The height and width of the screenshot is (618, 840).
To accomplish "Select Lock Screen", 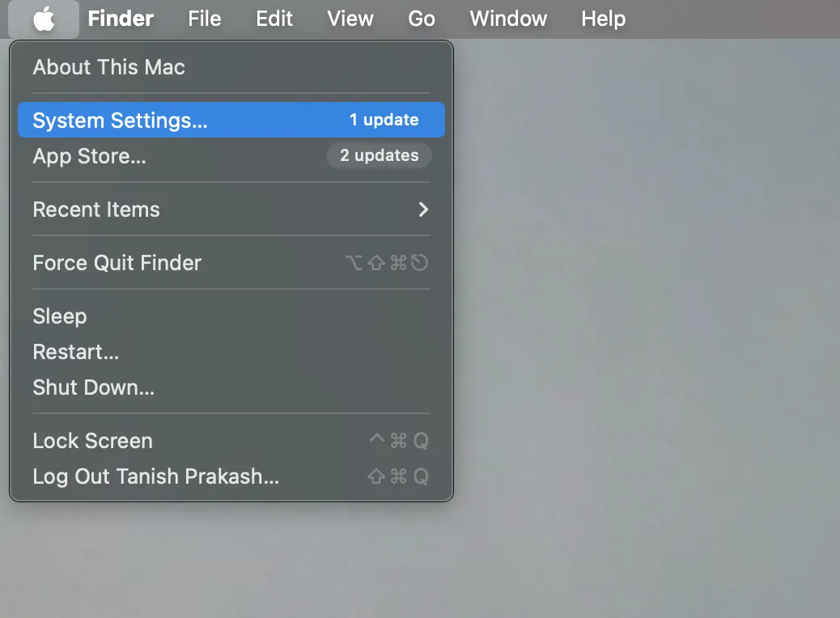I will coord(231,441).
